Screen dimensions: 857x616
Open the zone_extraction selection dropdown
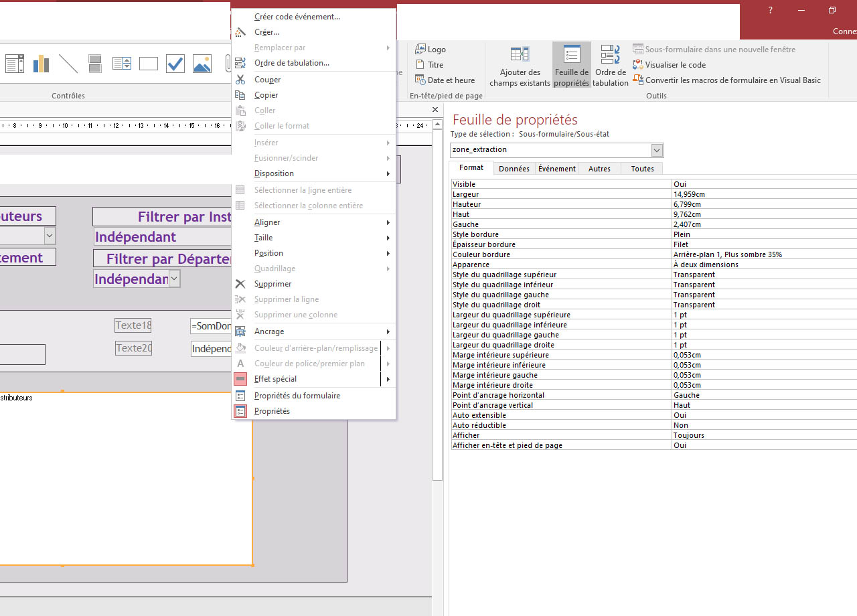(x=657, y=150)
